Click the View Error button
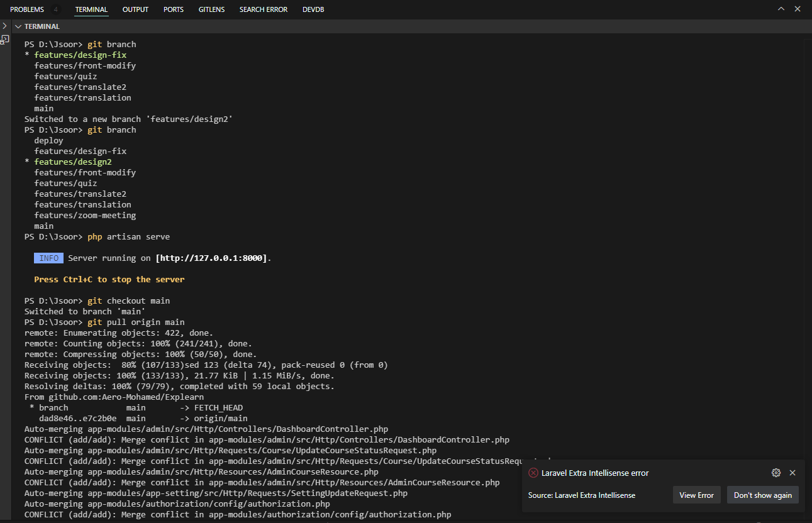Viewport: 812px width, 523px height. tap(696, 495)
